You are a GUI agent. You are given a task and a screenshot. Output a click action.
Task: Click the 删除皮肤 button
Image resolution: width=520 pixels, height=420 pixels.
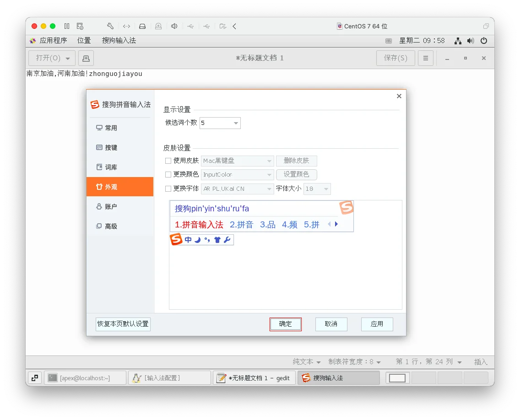coord(297,161)
